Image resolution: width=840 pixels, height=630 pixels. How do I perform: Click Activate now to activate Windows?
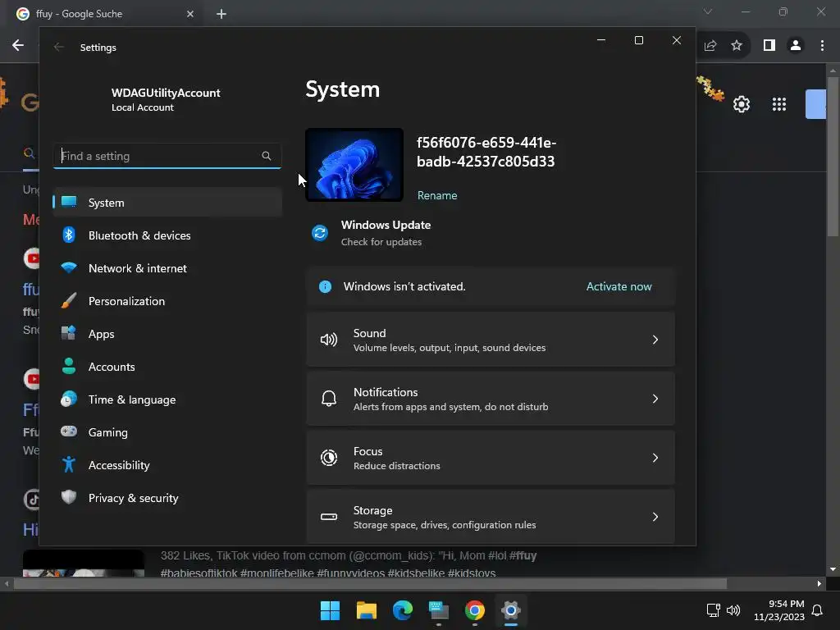(x=619, y=286)
